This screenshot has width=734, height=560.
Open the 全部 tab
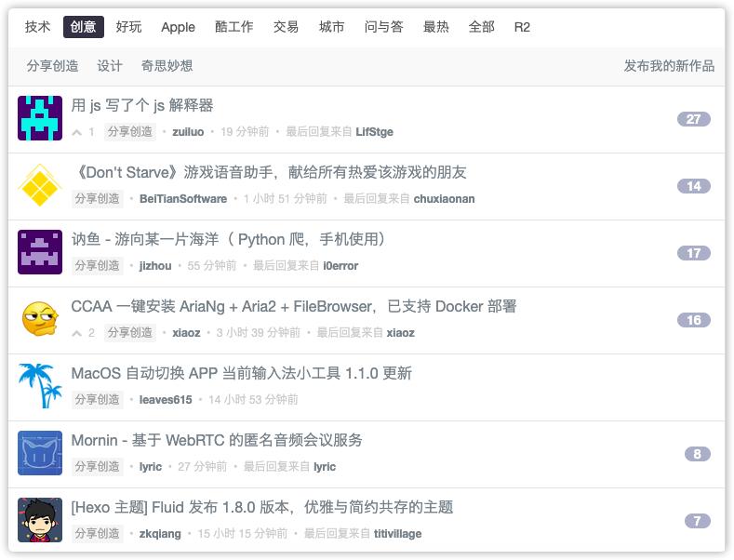pyautogui.click(x=481, y=27)
